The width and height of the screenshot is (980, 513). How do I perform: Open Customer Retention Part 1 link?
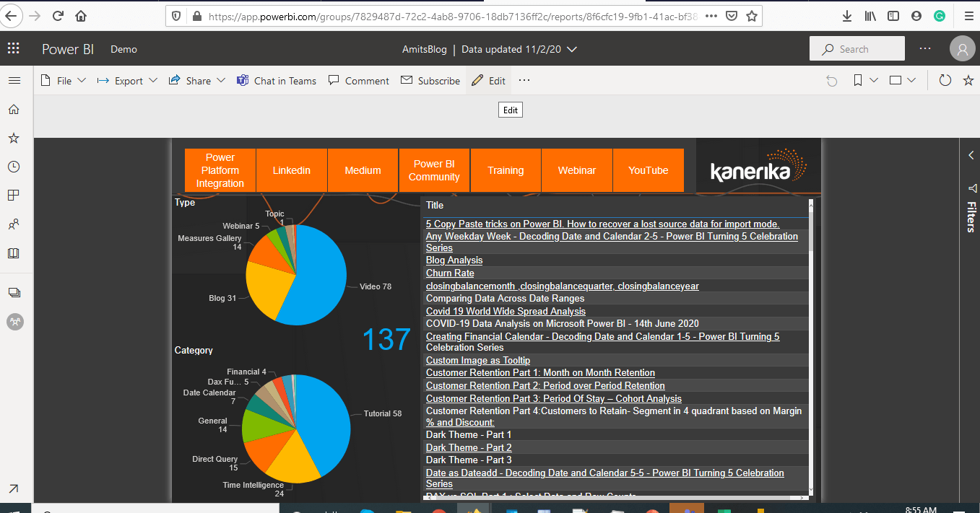[540, 373]
